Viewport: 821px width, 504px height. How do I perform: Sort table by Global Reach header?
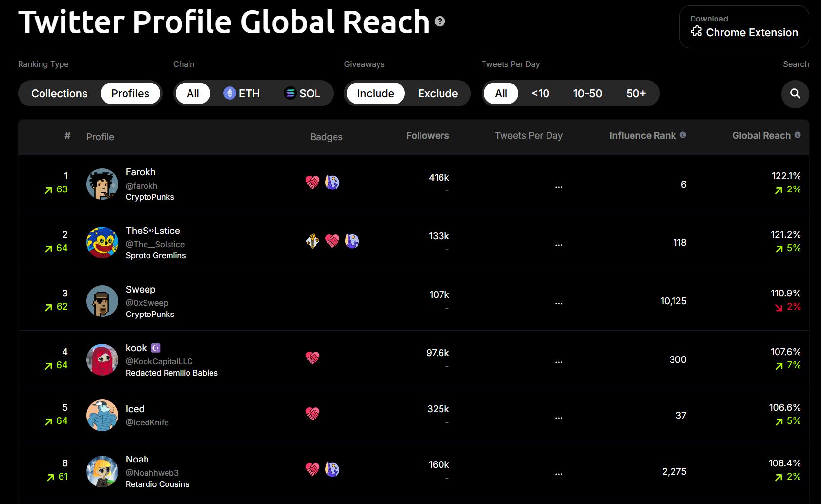point(761,136)
